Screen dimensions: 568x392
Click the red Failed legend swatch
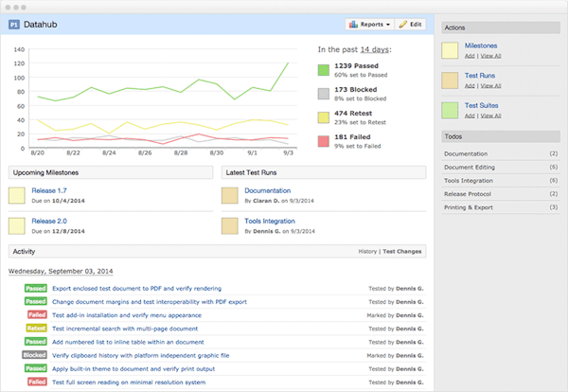coord(324,142)
